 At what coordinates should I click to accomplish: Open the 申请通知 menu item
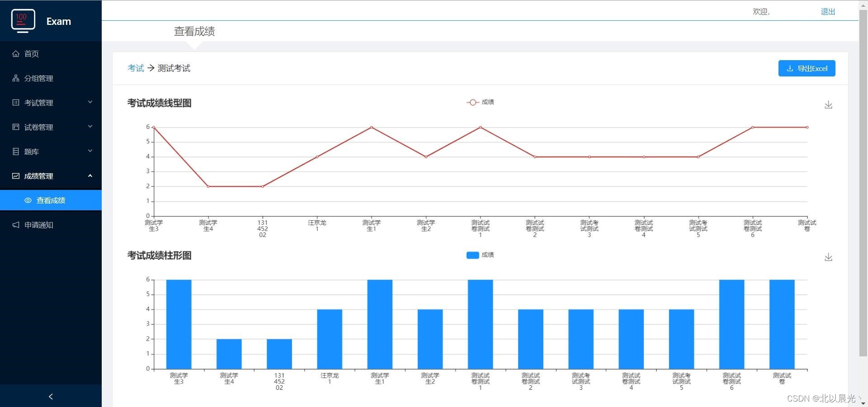pyautogui.click(x=51, y=225)
